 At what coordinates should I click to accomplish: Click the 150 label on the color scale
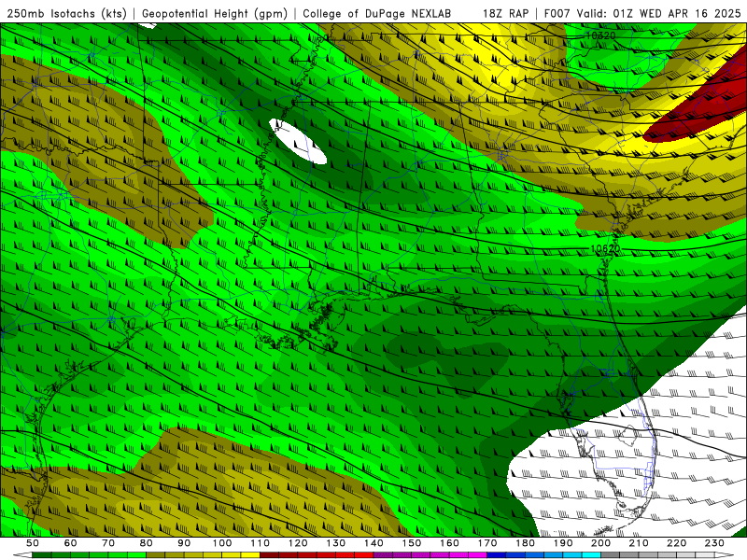(x=412, y=543)
